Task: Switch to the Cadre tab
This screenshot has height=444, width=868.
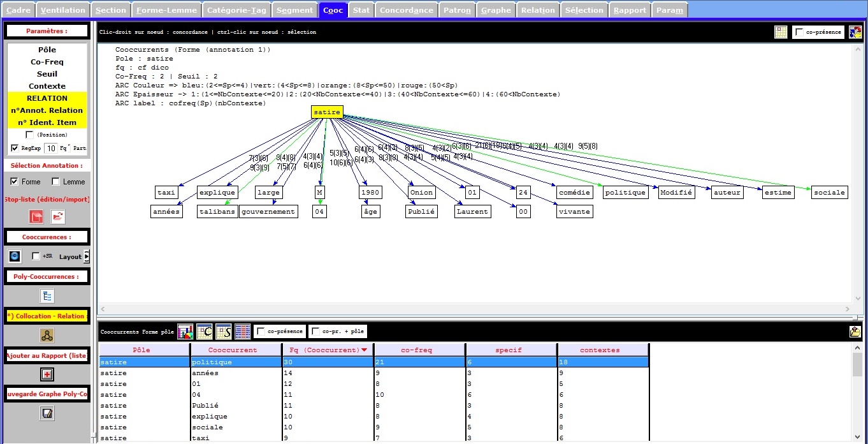Action: [18, 10]
